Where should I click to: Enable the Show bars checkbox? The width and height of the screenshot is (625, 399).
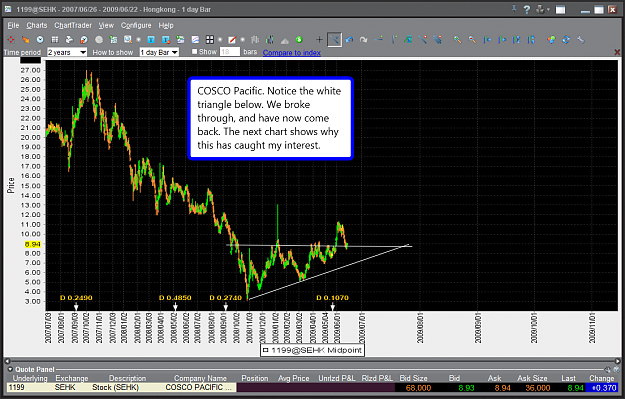click(x=195, y=51)
